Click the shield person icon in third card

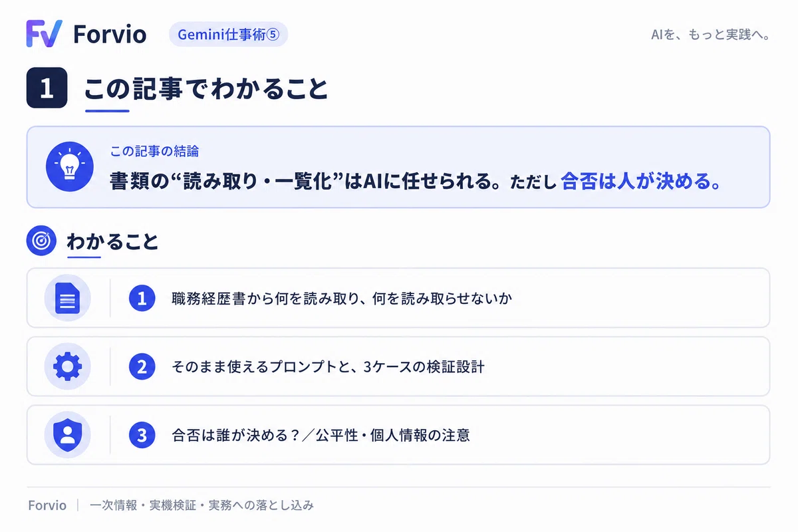coord(67,435)
